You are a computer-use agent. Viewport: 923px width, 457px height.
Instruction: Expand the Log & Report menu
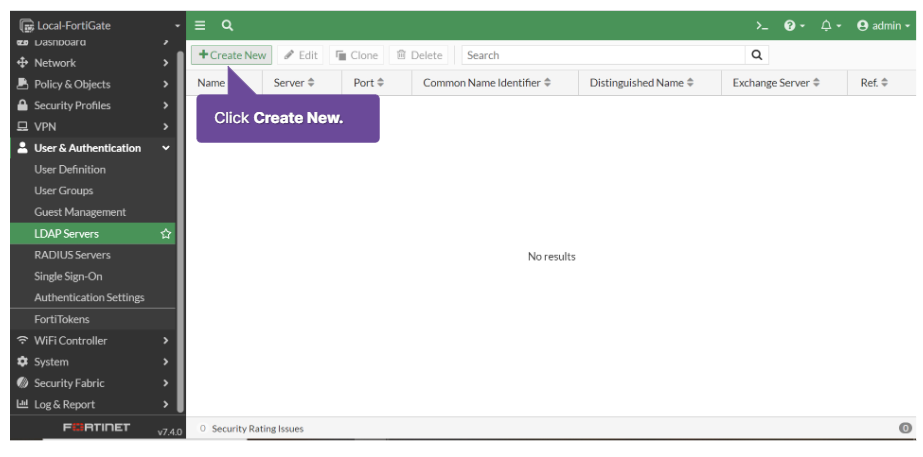(x=93, y=404)
